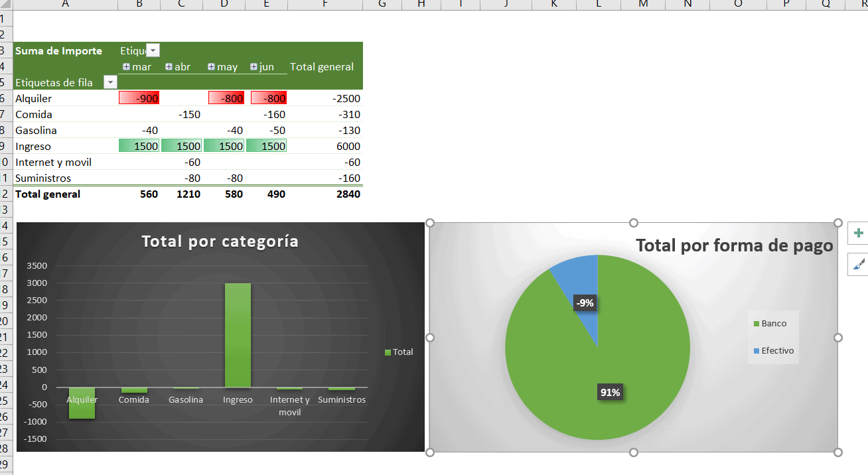
Task: Expand the abr month group
Action: pyautogui.click(x=169, y=66)
